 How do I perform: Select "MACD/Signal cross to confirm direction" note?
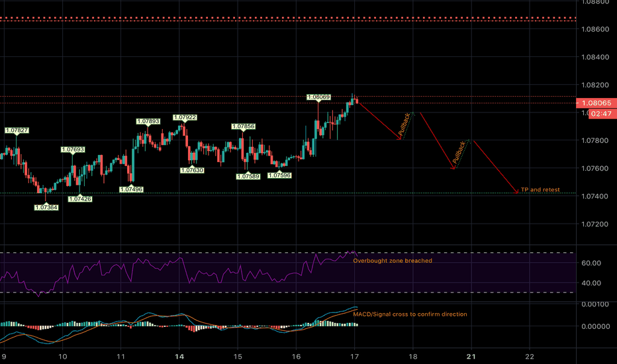(x=410, y=314)
